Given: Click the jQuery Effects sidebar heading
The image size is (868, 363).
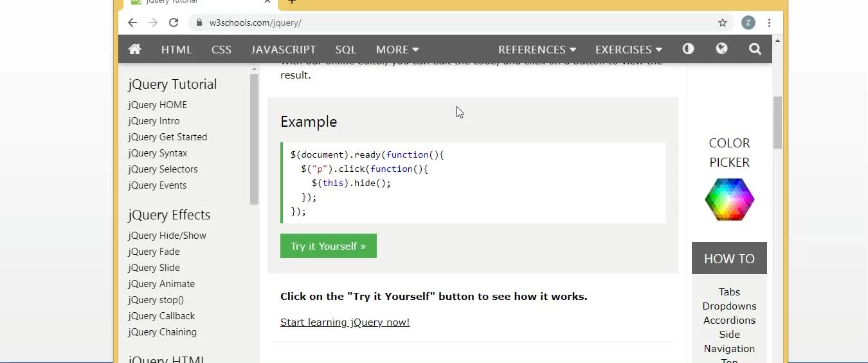Looking at the screenshot, I should click(x=169, y=214).
